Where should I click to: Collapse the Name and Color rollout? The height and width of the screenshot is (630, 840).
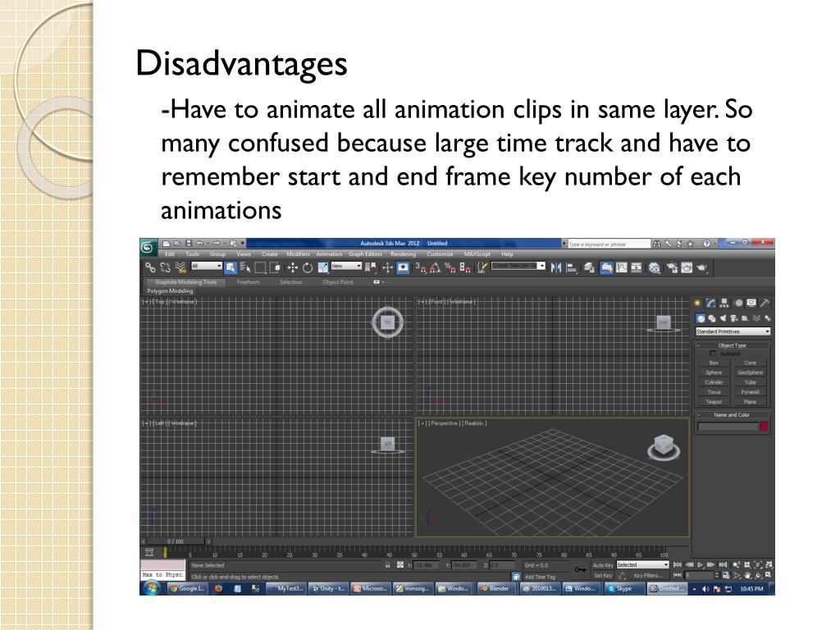[x=733, y=414]
